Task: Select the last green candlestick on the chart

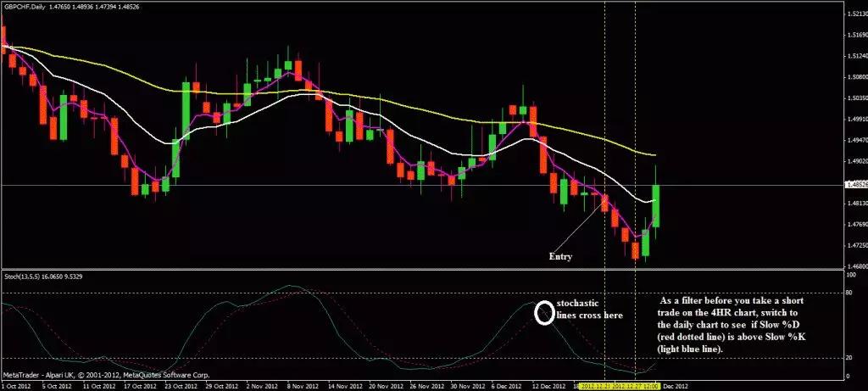Action: click(655, 207)
